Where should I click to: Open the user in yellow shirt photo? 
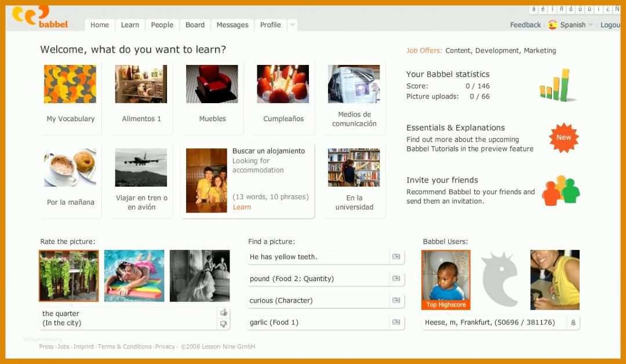[555, 280]
